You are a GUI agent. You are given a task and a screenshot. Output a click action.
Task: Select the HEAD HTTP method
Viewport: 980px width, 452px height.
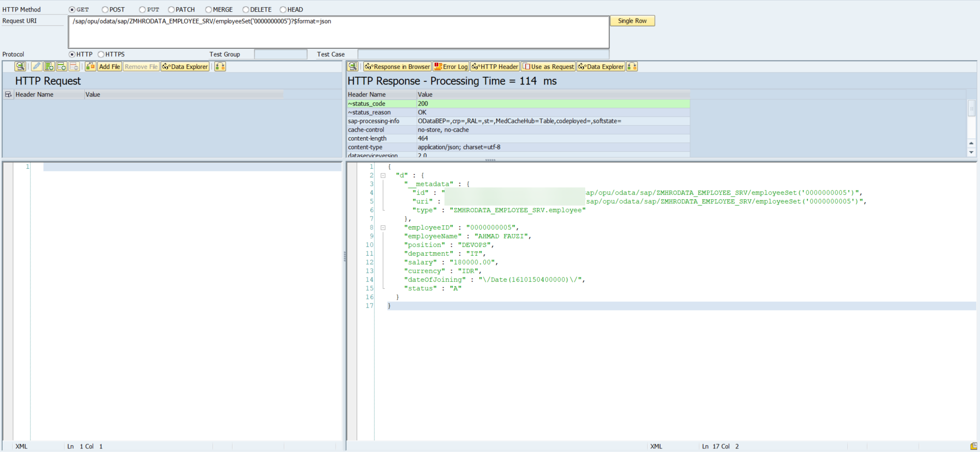coord(283,9)
